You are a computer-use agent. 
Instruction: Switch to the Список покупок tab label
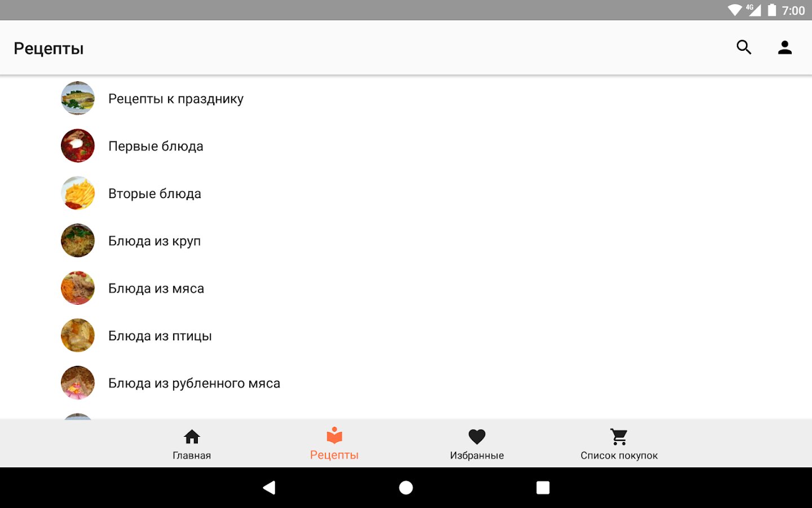coord(619,456)
